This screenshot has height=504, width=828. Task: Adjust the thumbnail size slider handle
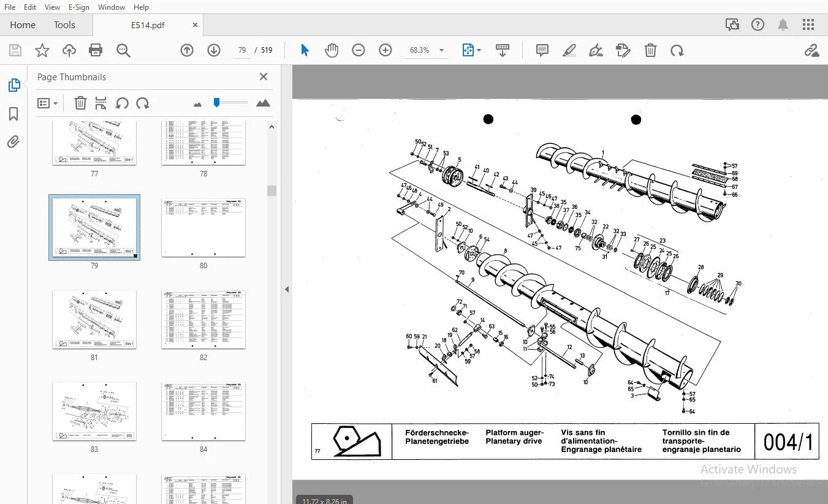click(216, 103)
